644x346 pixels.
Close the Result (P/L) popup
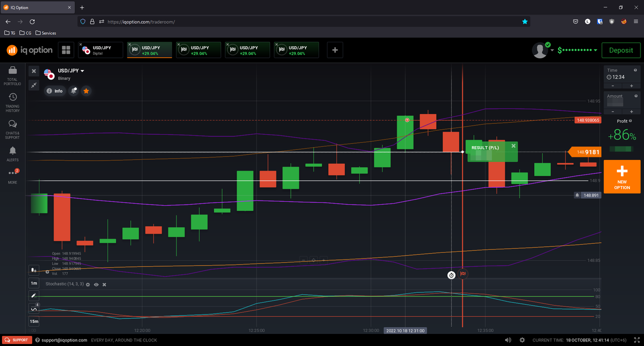(x=514, y=146)
